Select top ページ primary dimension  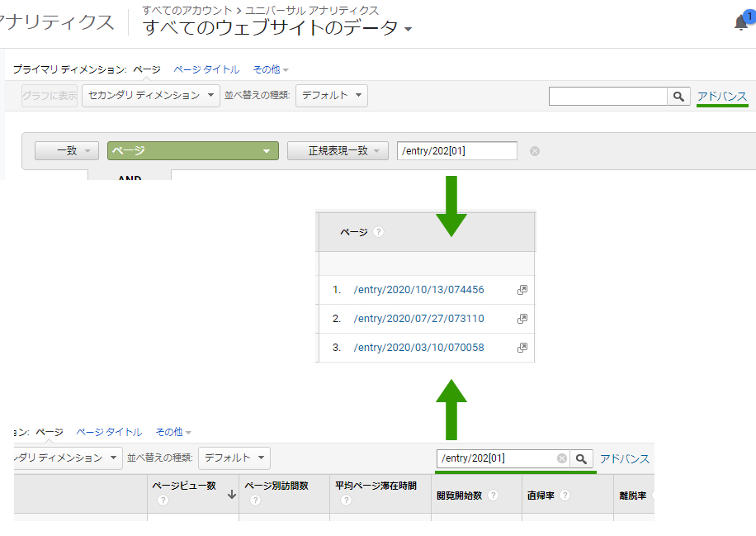pyautogui.click(x=147, y=69)
